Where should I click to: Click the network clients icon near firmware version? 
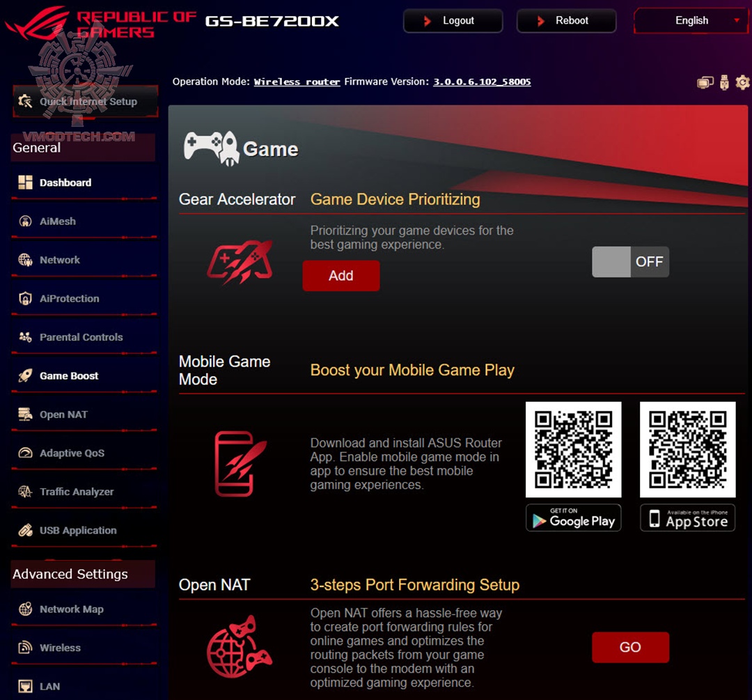(x=704, y=82)
